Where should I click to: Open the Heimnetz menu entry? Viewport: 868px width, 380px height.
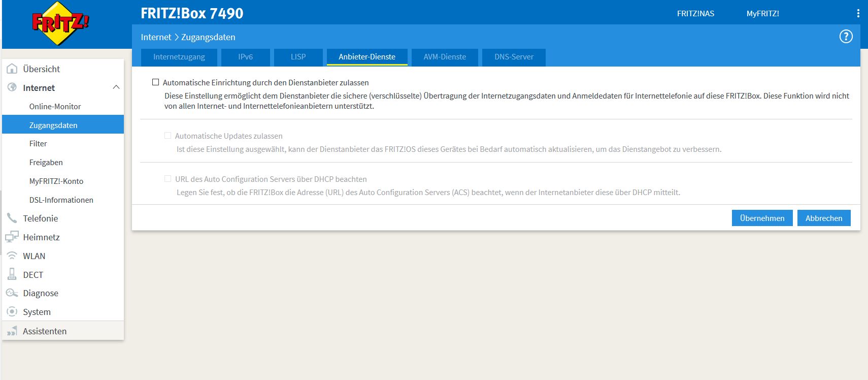point(63,237)
